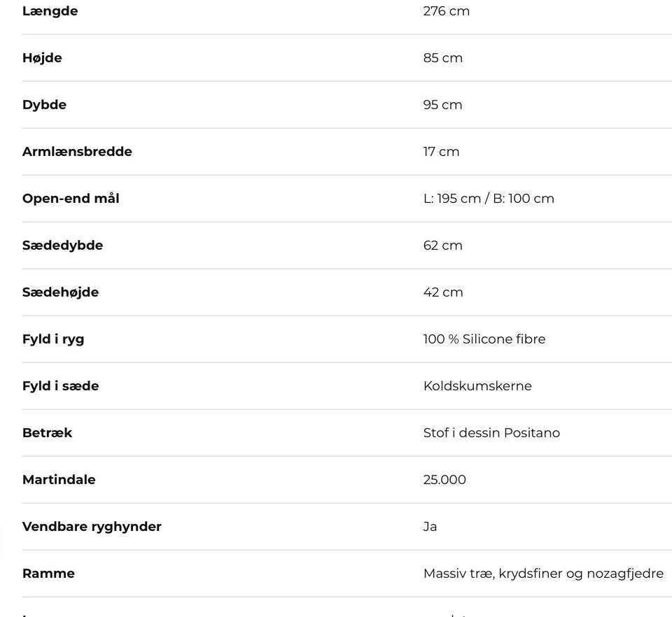Click the Armlænsbredde label
This screenshot has width=672, height=617.
(77, 152)
